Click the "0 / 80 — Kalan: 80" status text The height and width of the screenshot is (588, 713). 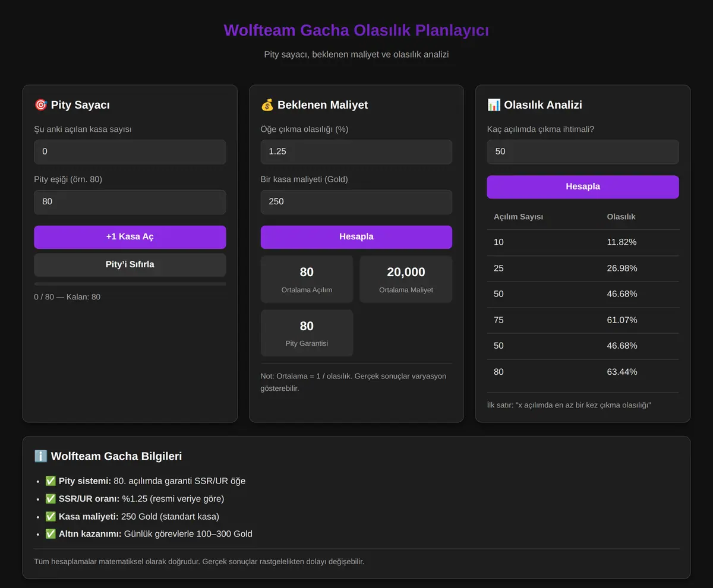67,297
